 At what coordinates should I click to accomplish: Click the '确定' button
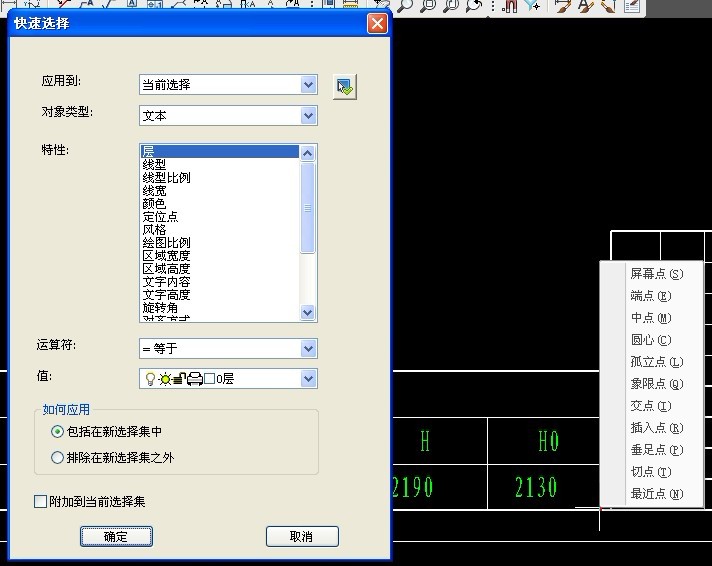[116, 537]
